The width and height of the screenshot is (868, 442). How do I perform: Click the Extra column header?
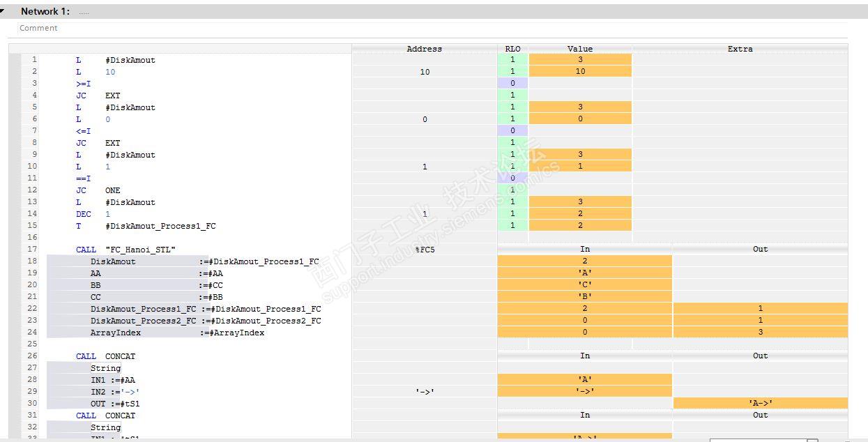point(740,49)
